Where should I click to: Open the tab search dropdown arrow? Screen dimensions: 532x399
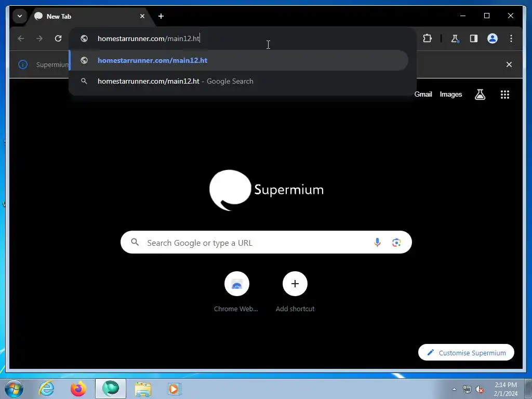pos(20,16)
